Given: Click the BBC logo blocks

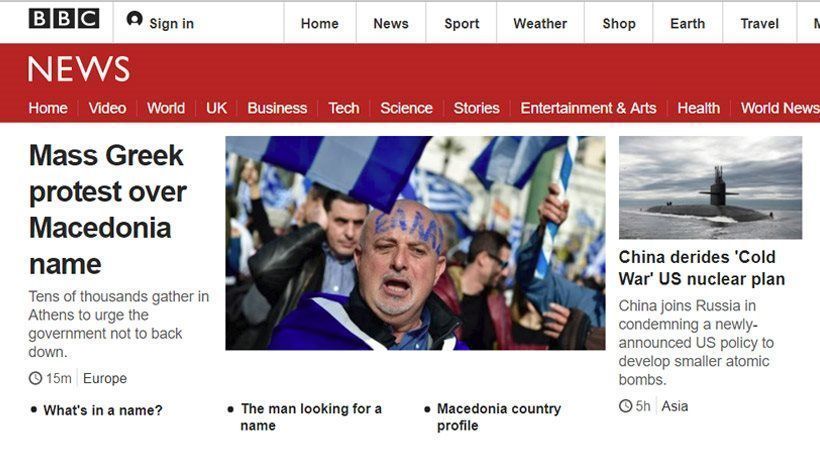Looking at the screenshot, I should click(64, 19).
